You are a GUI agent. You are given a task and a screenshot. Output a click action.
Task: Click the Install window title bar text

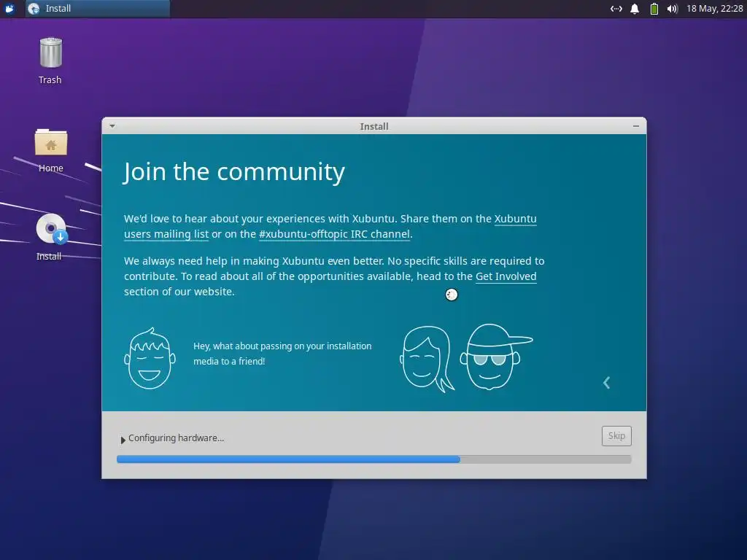pos(374,126)
